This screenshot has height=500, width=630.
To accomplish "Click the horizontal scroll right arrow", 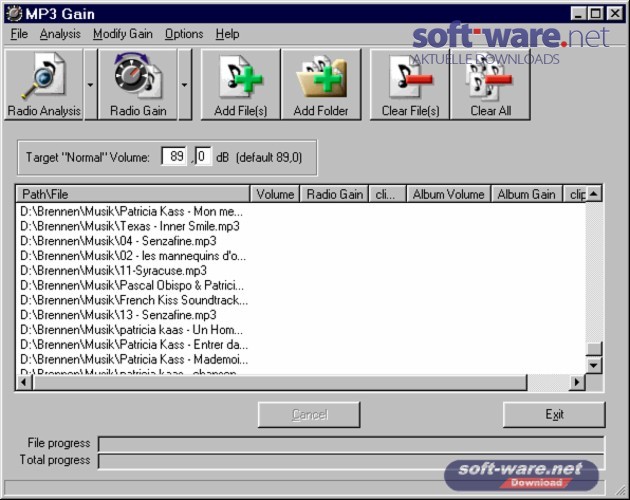I will (577, 382).
